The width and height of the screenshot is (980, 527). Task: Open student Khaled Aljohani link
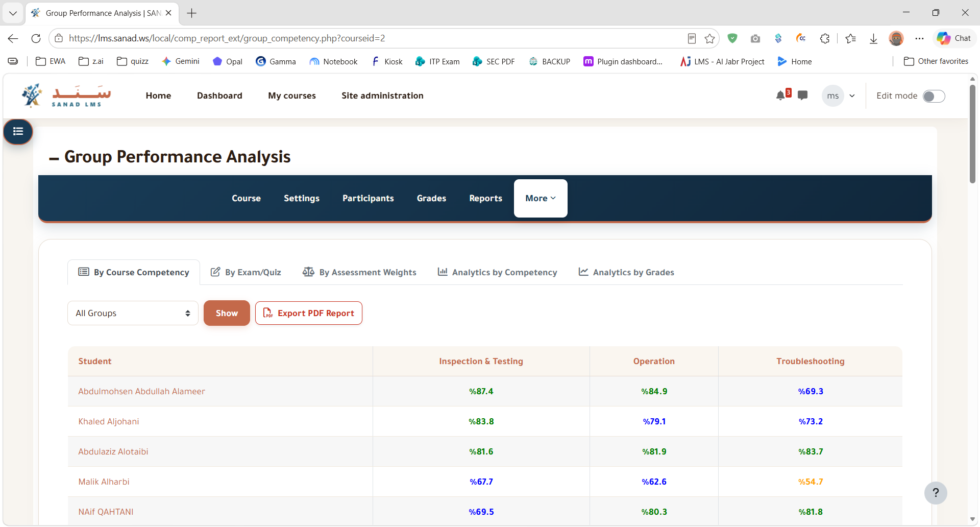tap(109, 421)
